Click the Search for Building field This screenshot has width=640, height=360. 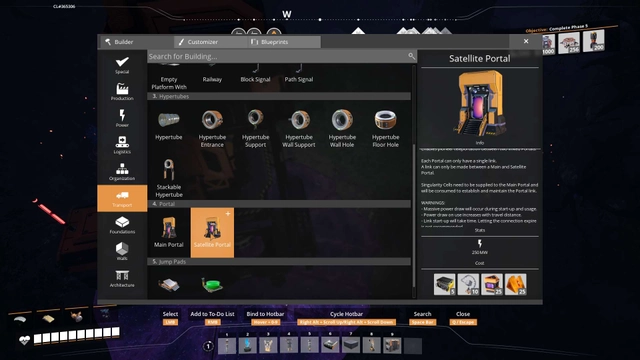tap(282, 56)
